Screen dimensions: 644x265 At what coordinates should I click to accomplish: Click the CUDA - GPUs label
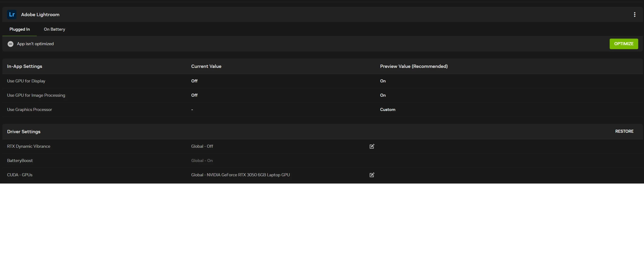[20, 175]
